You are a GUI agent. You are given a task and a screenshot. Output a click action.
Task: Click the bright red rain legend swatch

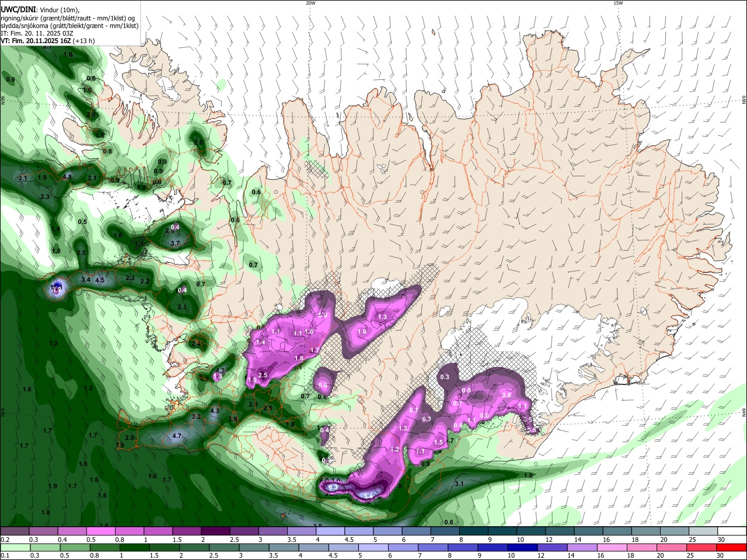coord(732,547)
